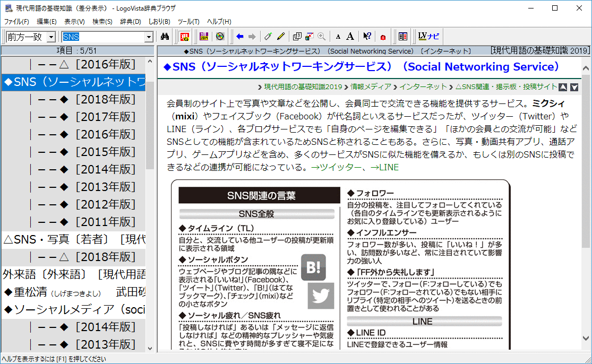Click the magnifier zoom icon in toolbar
592x364 pixels.
321,37
